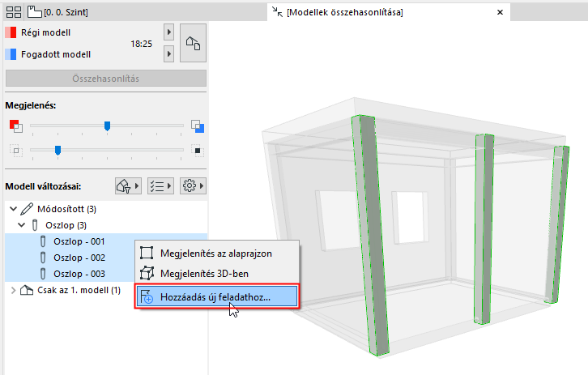Viewport: 588px width, 375px height.
Task: Open the Régi modell selection arrow
Action: 168,32
